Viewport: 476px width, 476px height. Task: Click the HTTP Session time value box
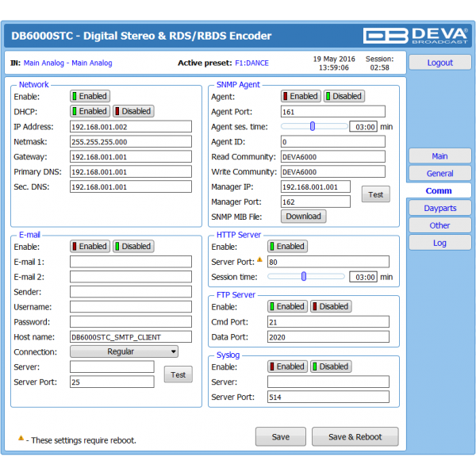363,277
